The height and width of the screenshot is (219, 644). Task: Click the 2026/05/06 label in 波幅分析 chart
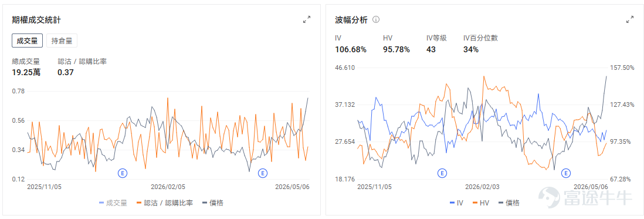(591, 186)
